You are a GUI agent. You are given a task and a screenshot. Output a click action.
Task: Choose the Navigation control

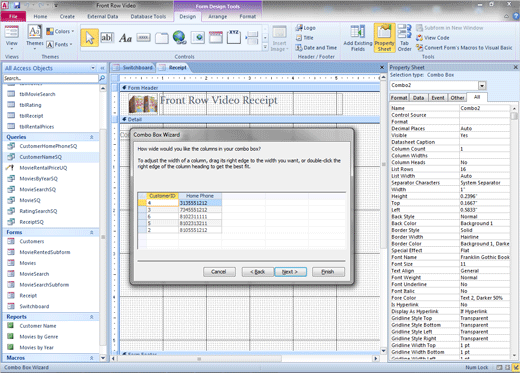click(216, 37)
